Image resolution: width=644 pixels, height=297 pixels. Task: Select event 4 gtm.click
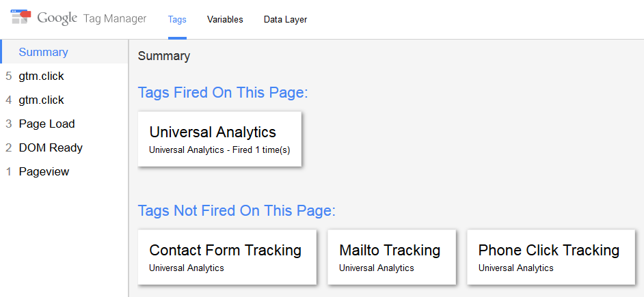click(64, 100)
